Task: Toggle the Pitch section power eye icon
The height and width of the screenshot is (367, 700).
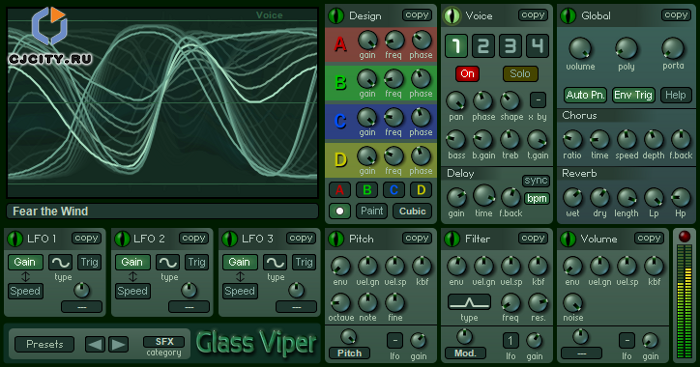Action: [336, 239]
